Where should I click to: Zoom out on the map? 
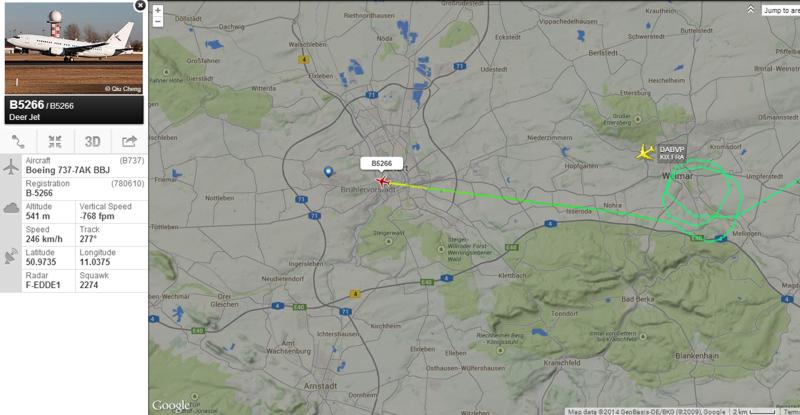tap(158, 21)
